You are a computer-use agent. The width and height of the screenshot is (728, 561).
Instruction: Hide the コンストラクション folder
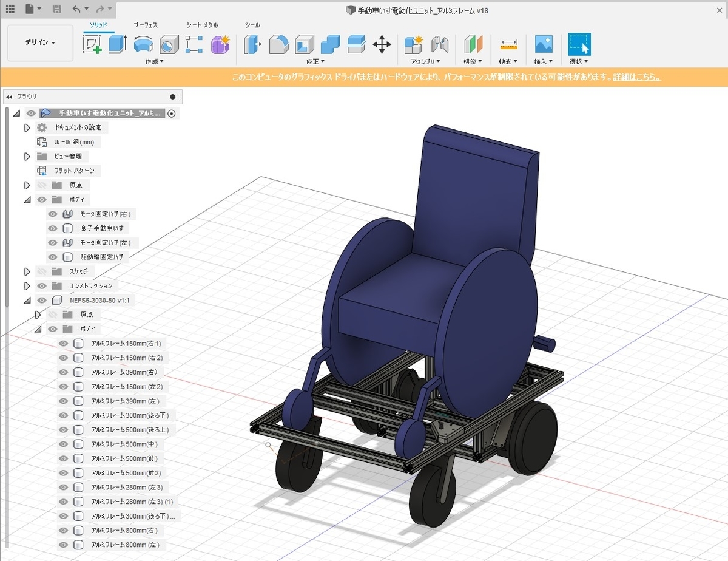click(42, 285)
